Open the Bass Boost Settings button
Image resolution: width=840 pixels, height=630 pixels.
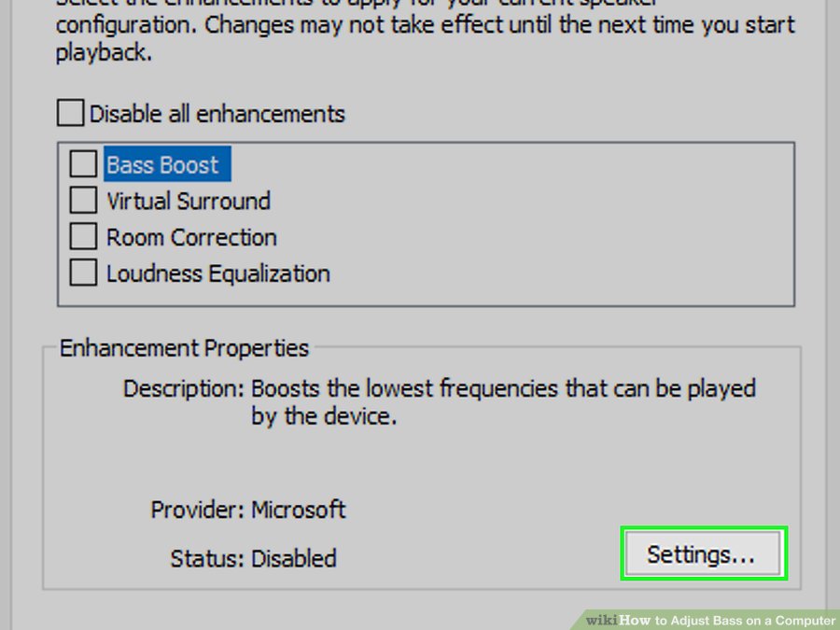click(x=703, y=553)
